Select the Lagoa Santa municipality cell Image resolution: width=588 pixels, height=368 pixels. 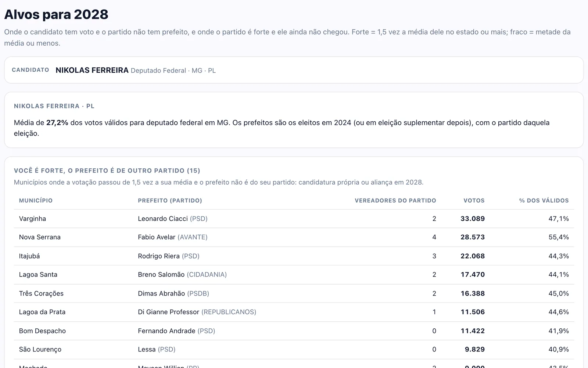(38, 275)
